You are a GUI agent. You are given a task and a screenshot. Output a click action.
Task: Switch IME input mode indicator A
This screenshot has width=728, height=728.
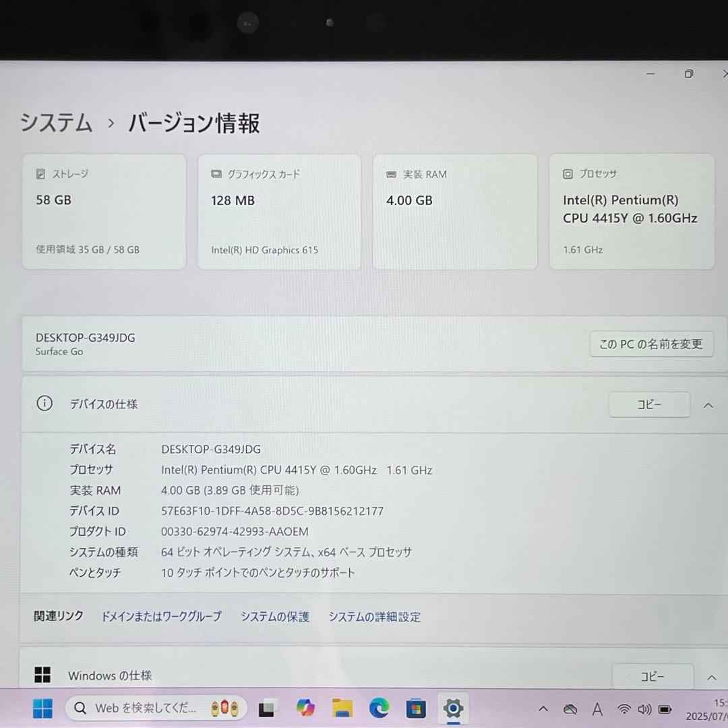[597, 709]
